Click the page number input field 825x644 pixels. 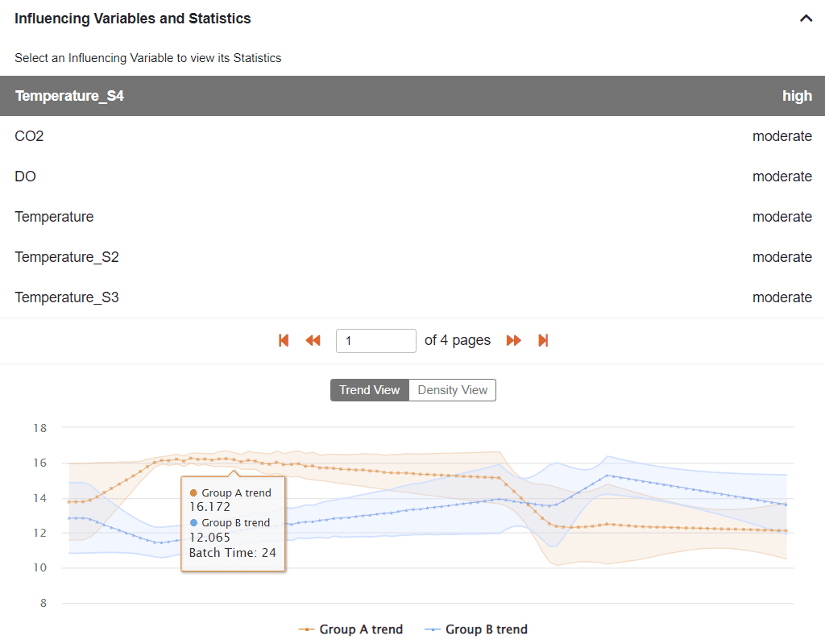tap(375, 340)
